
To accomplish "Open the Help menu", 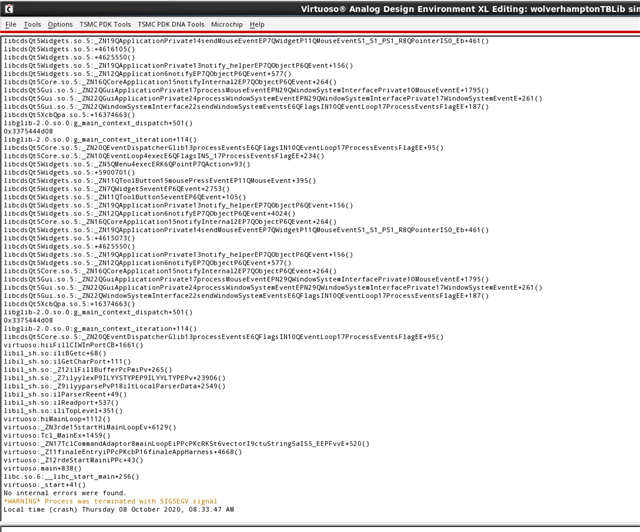I will (257, 24).
